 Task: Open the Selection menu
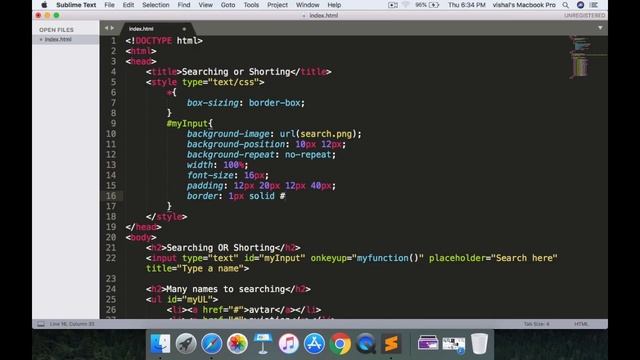pos(156,5)
